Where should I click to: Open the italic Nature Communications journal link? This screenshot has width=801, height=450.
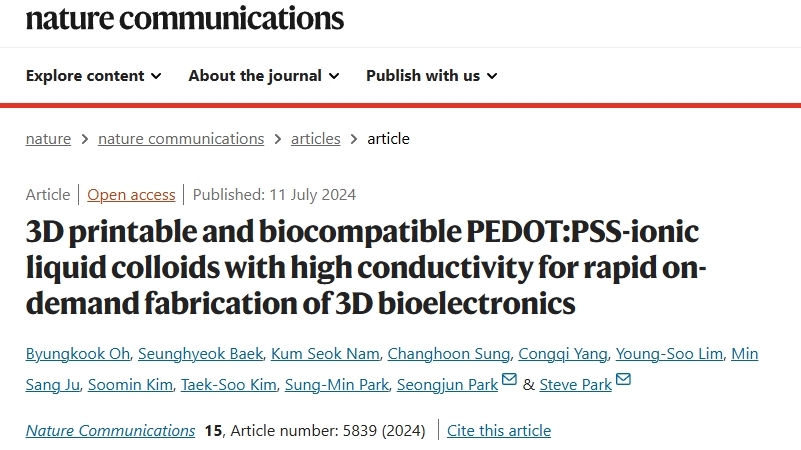110,431
